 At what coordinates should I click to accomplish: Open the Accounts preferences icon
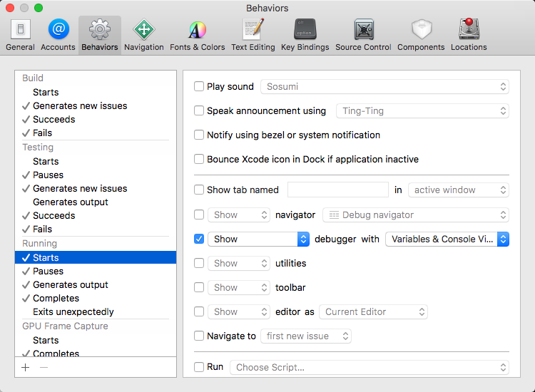(x=58, y=29)
